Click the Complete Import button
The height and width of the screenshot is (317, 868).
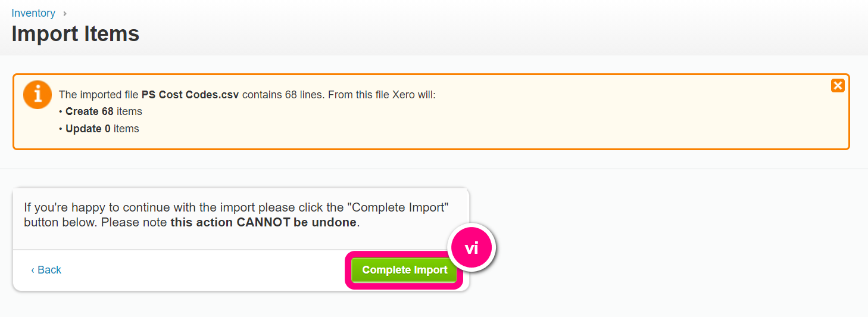(404, 270)
